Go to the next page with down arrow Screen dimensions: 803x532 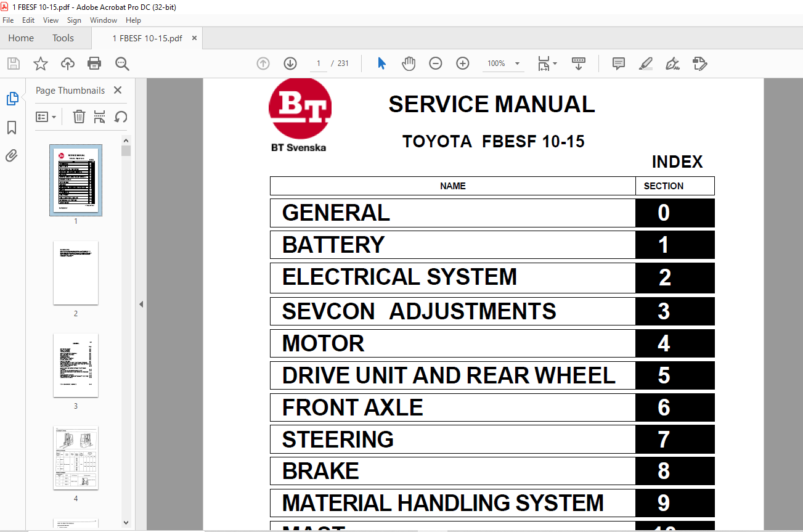click(x=290, y=63)
